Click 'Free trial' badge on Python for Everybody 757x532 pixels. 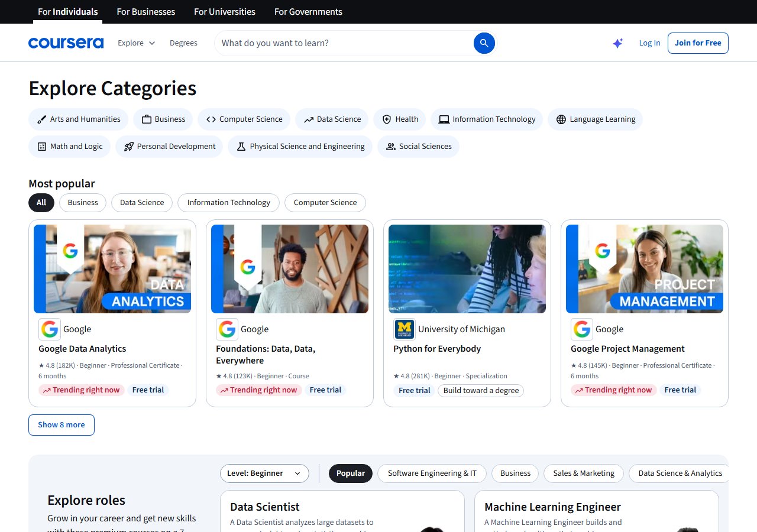tap(414, 391)
